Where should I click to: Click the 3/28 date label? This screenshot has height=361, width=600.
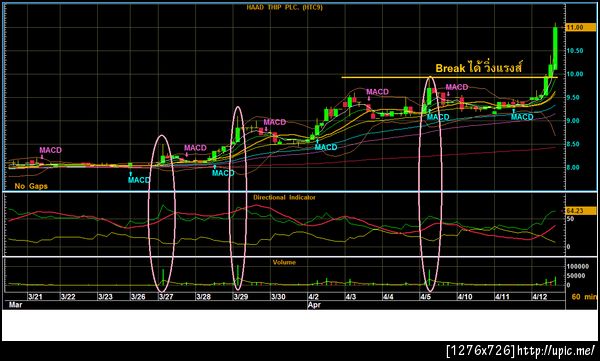(x=203, y=297)
